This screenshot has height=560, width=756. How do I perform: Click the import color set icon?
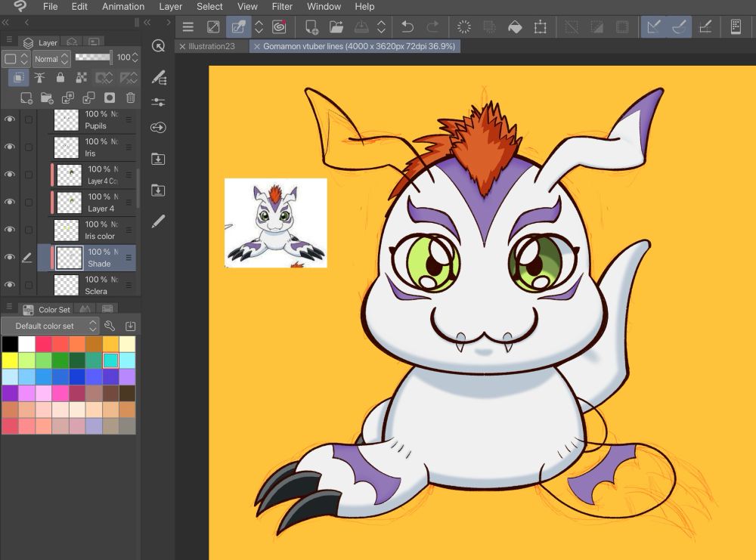[x=130, y=326]
